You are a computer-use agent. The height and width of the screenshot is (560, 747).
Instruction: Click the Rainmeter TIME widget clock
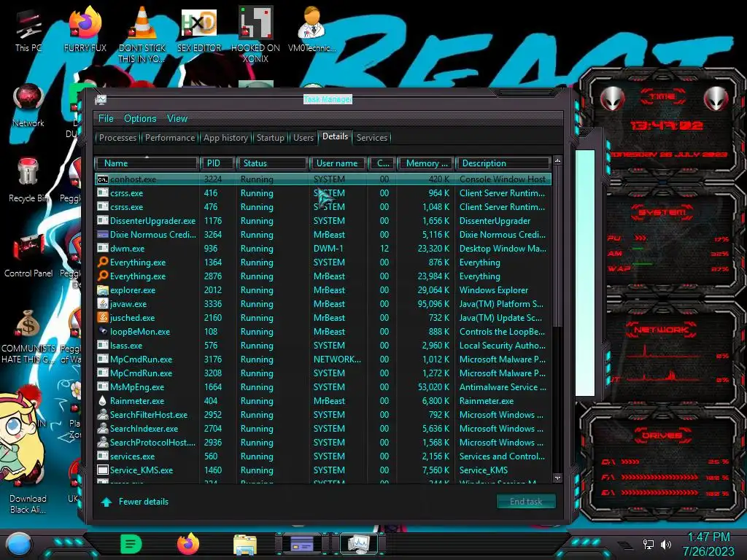pos(667,125)
